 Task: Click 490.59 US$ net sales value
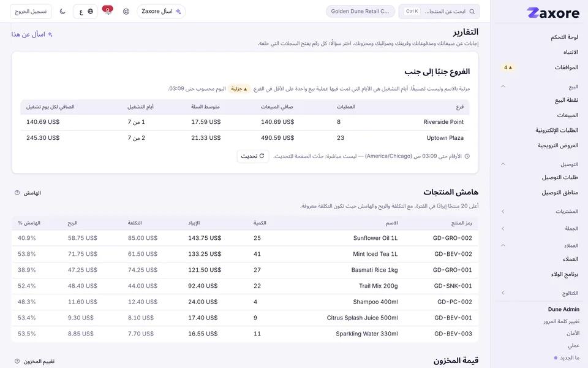[x=277, y=138]
